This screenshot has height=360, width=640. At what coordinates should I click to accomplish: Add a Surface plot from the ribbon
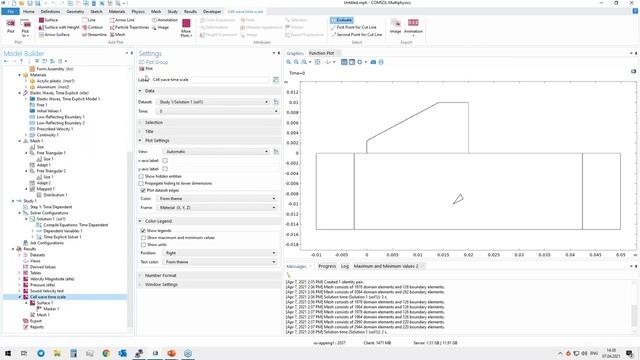click(x=49, y=20)
